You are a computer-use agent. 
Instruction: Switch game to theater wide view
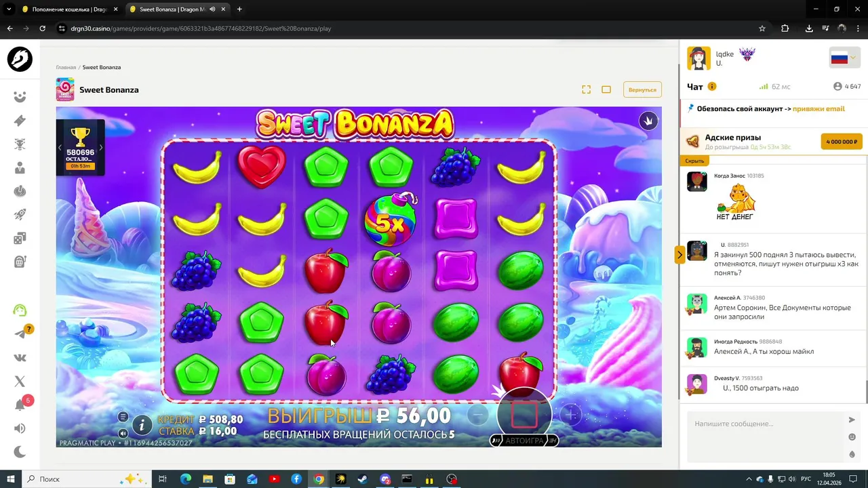point(606,89)
